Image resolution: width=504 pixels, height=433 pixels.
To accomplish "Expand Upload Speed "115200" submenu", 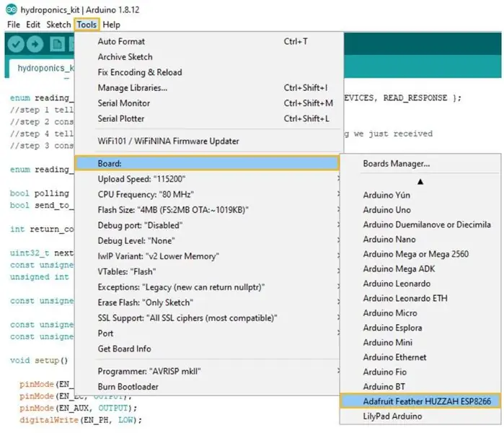I will [208, 179].
